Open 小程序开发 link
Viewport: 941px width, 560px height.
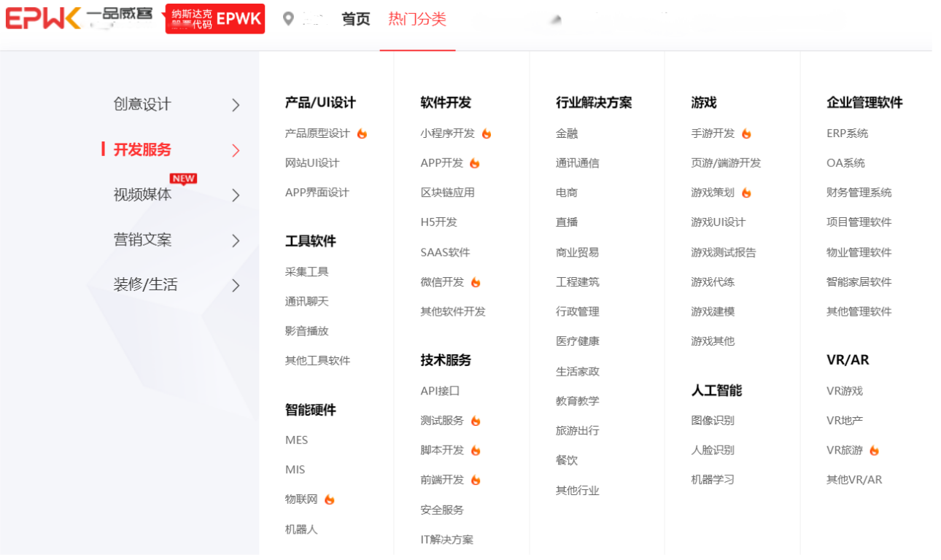coord(448,133)
